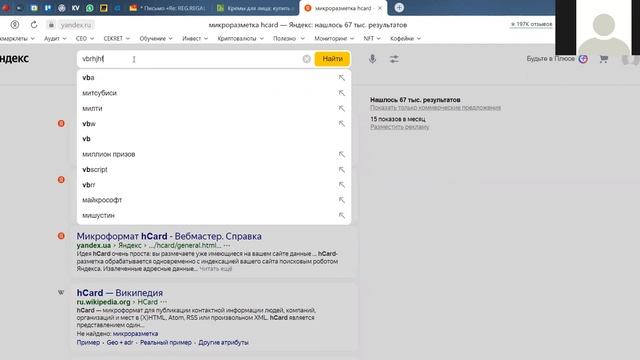The width and height of the screenshot is (640, 360).
Task: Select the 'митсубиси' suggestion
Action: click(214, 93)
